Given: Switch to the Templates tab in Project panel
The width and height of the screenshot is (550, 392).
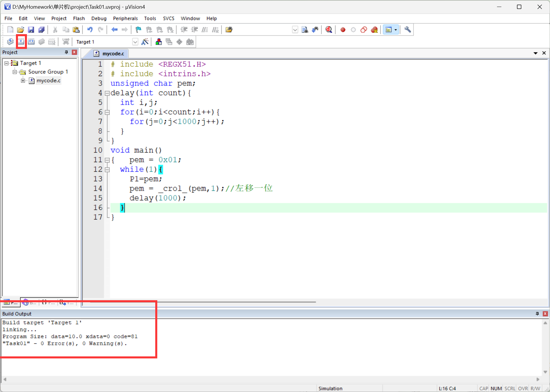Looking at the screenshot, I should click(x=67, y=303).
